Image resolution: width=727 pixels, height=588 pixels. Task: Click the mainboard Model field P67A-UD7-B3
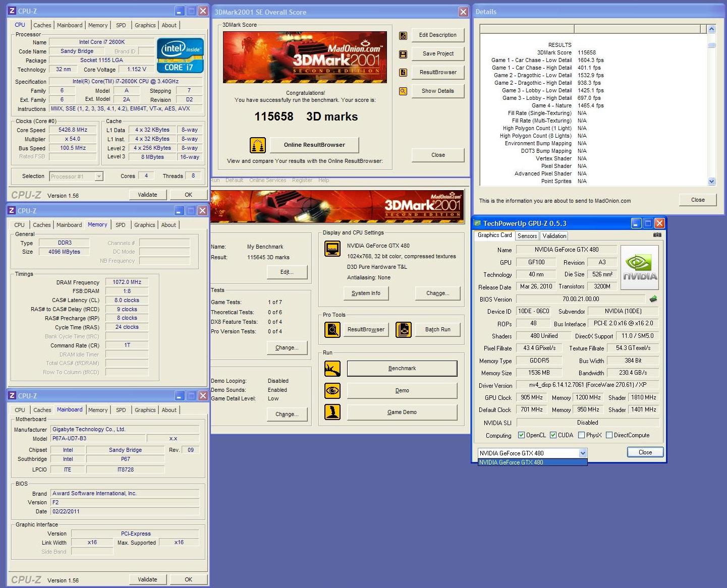coord(98,438)
